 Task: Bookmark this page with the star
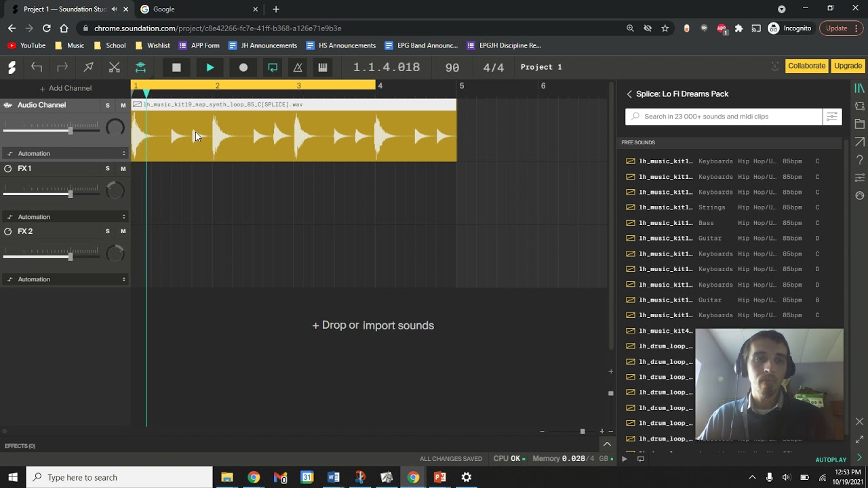coord(665,28)
